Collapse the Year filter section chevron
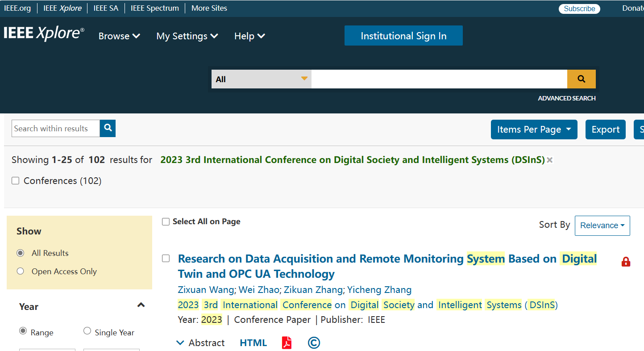The height and width of the screenshot is (351, 644). tap(141, 305)
